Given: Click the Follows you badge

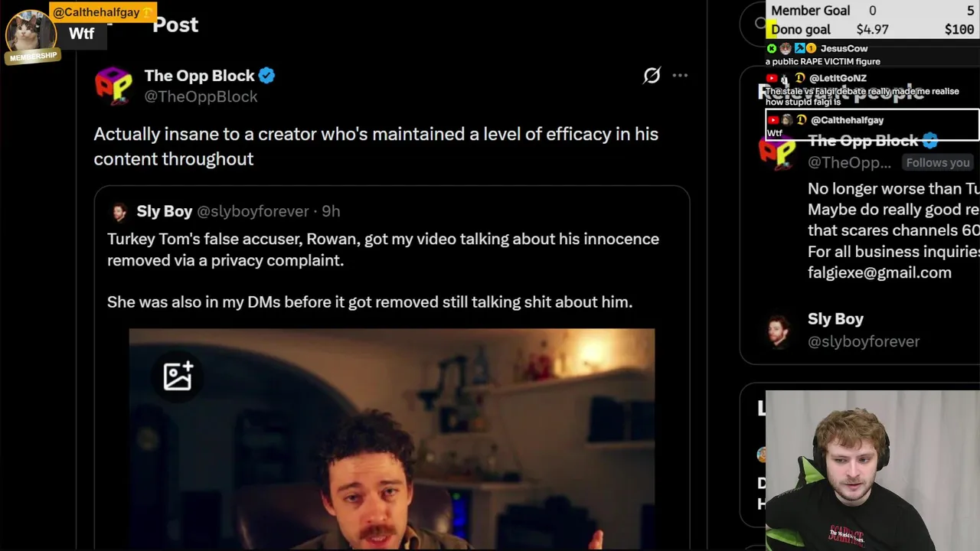Looking at the screenshot, I should 937,162.
